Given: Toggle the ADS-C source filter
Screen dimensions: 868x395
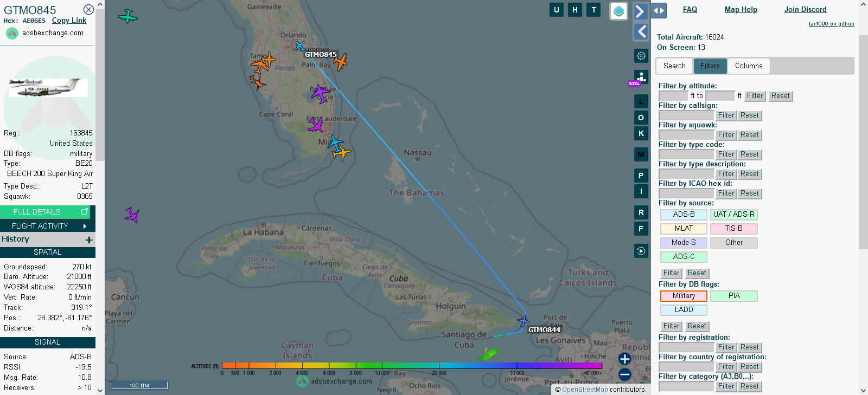Looking at the screenshot, I should tap(684, 257).
